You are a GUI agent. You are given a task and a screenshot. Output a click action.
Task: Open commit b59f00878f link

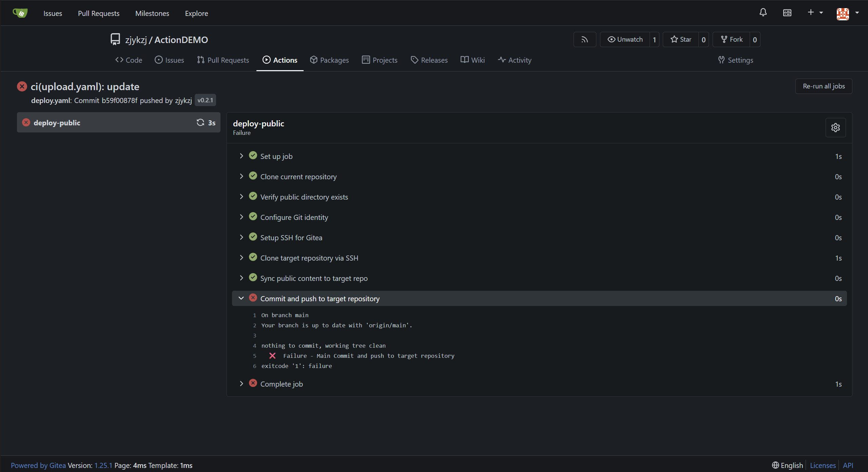click(119, 100)
